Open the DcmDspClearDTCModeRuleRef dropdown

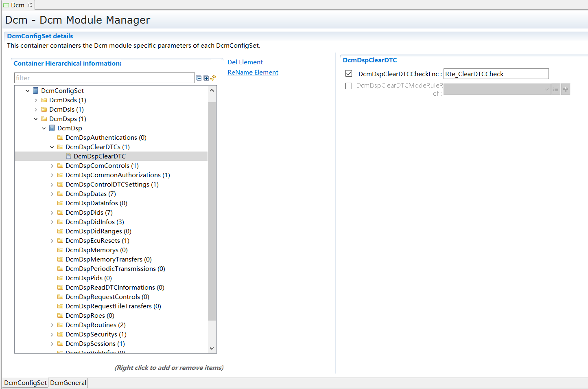(546, 89)
